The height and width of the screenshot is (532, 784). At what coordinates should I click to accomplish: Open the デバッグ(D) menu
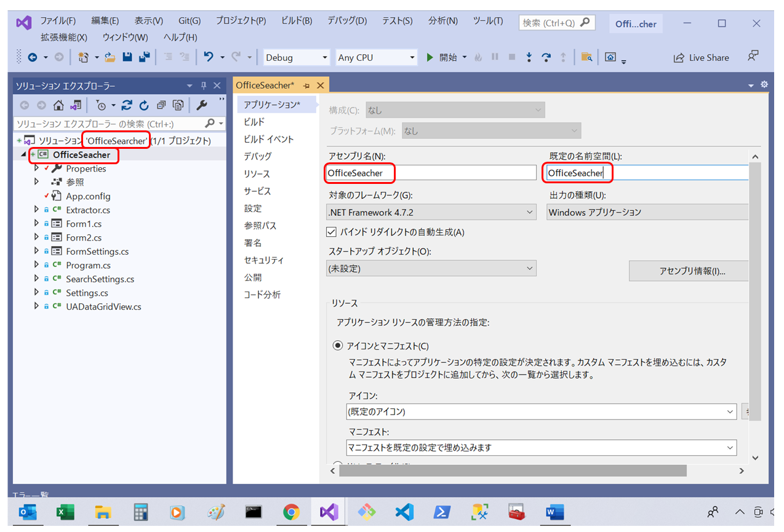click(348, 21)
